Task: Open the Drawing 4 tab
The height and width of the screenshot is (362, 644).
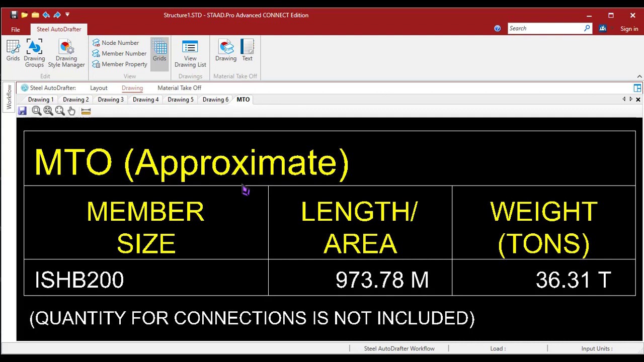Action: 145,100
